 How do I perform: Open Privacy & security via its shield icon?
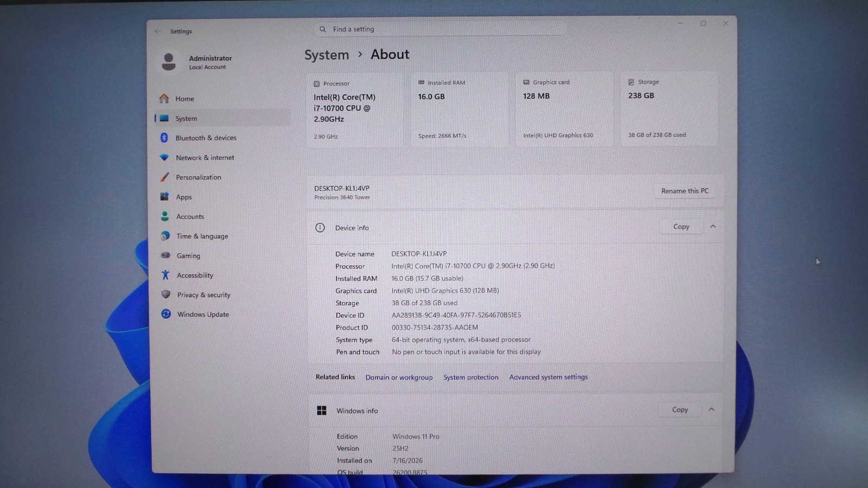[166, 294]
